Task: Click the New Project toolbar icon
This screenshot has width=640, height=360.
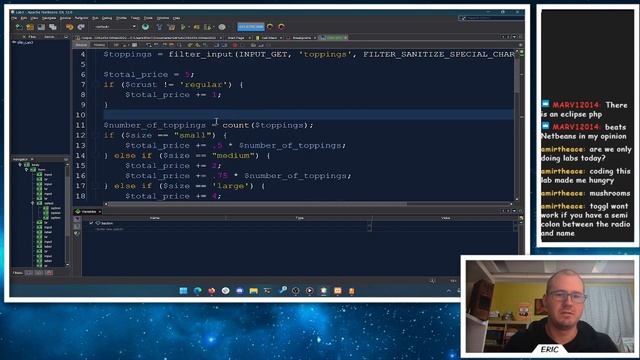Action: point(30,27)
